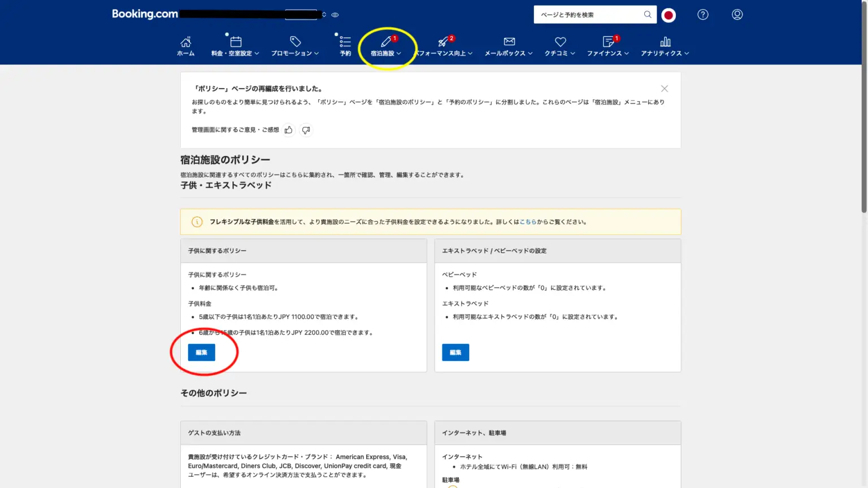This screenshot has width=868, height=488.
Task: Click the Home house icon
Action: [185, 42]
